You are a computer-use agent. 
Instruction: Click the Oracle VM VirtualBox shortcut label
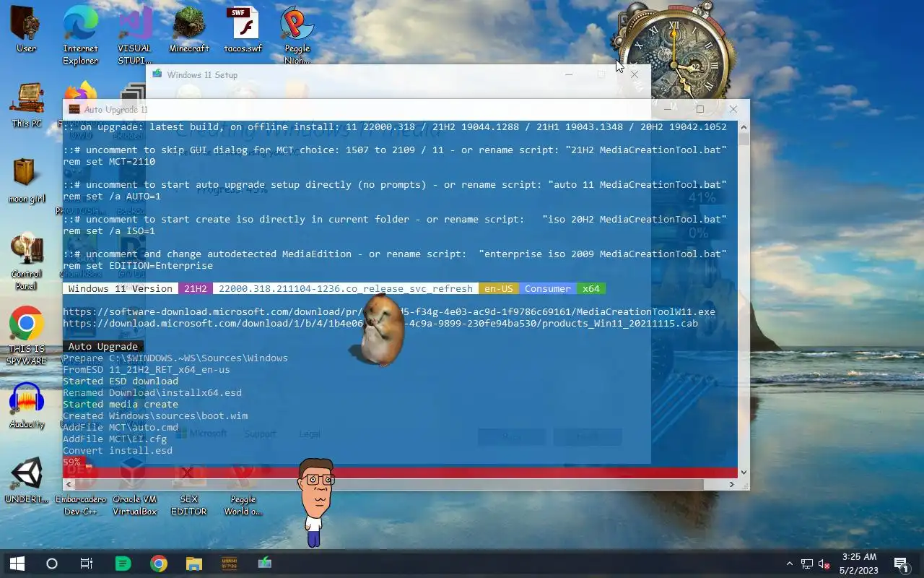tap(134, 505)
